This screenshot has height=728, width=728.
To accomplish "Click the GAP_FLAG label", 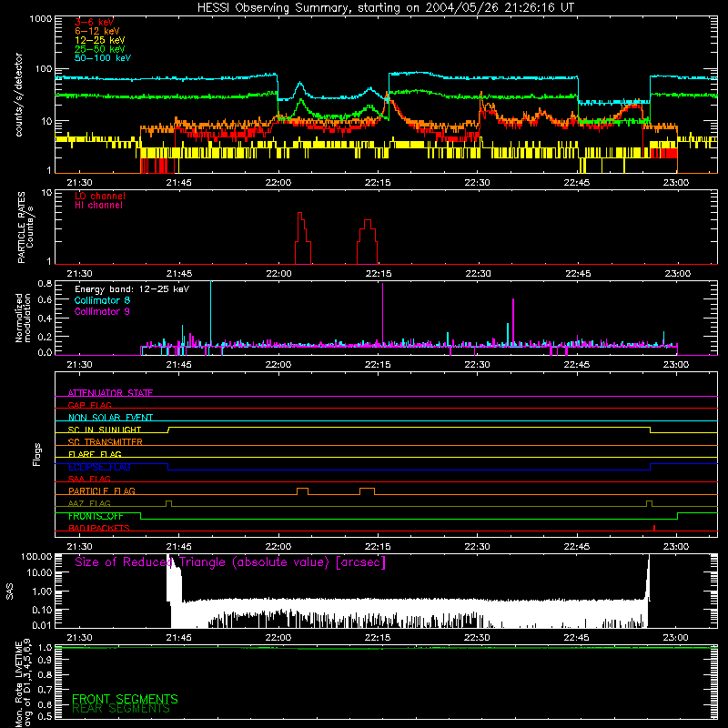I will 89,405.
